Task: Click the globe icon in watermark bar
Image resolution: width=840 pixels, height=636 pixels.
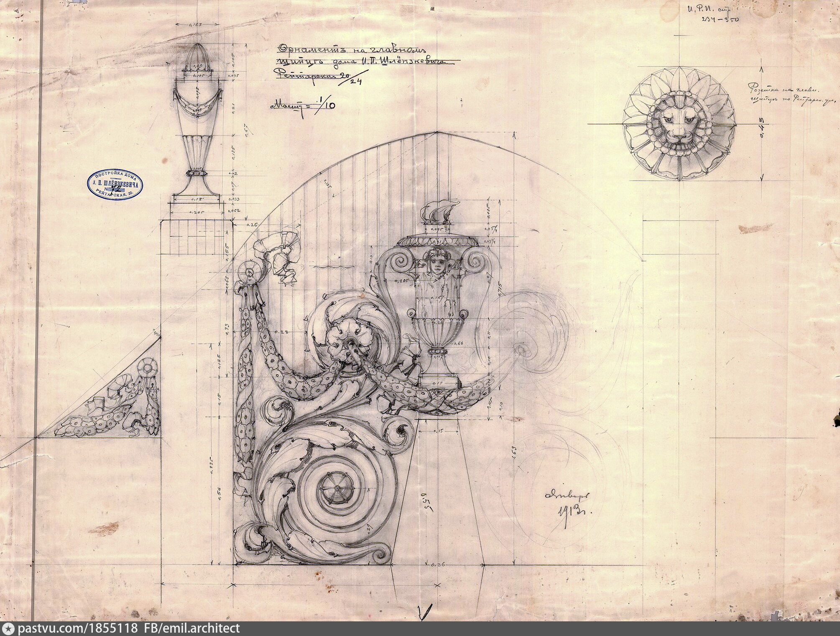Action: [x=9, y=628]
